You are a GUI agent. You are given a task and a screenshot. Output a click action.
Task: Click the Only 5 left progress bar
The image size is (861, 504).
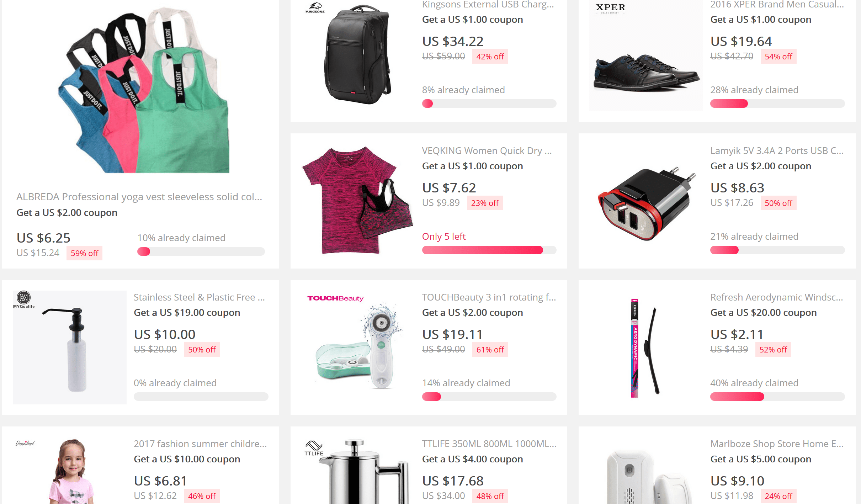pyautogui.click(x=489, y=250)
